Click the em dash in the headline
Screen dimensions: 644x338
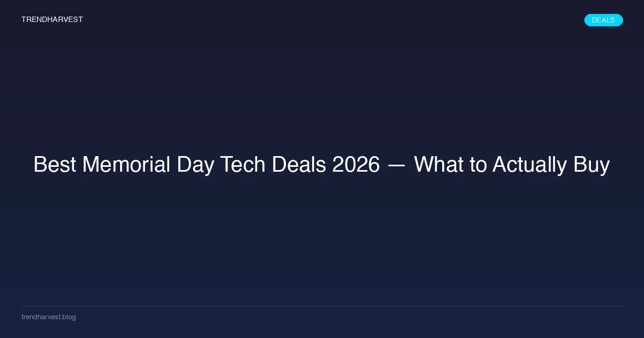(x=397, y=165)
